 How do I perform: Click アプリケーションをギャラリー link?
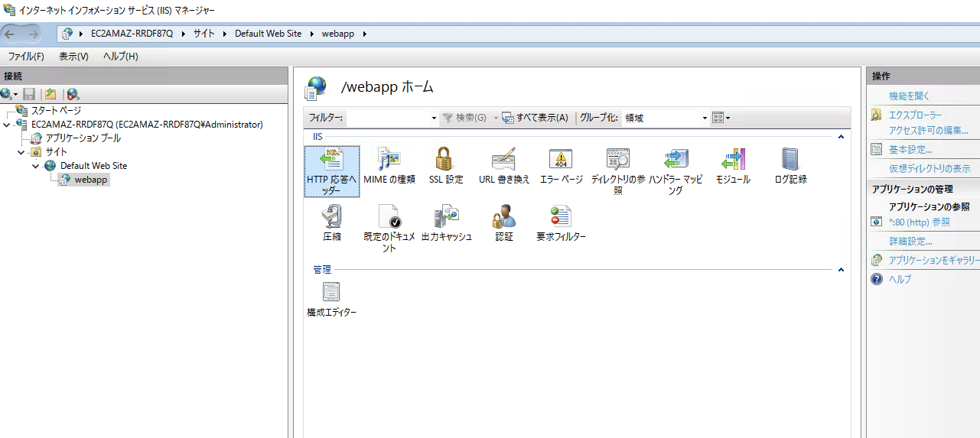click(934, 261)
